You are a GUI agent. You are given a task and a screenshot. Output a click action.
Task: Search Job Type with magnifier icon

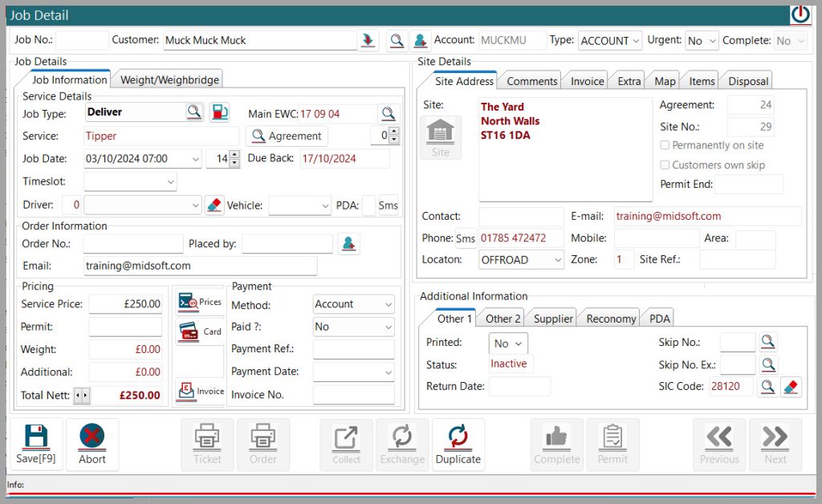pyautogui.click(x=194, y=112)
